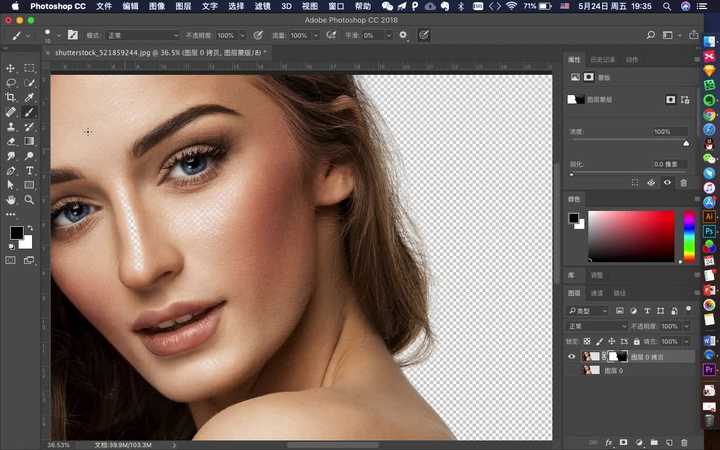Load selection from mask icon
Image resolution: width=720 pixels, height=450 pixels.
click(x=635, y=182)
